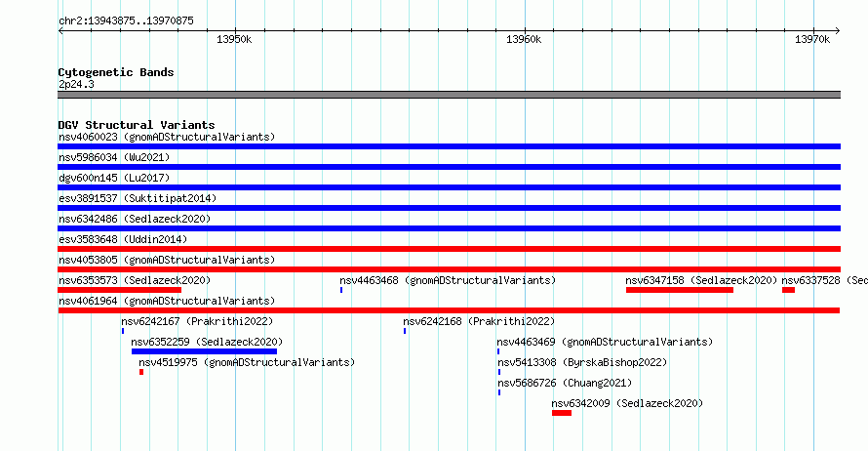
Task: Select nsv5413308 (ByrskaBishop2022) label
Action: (x=582, y=362)
